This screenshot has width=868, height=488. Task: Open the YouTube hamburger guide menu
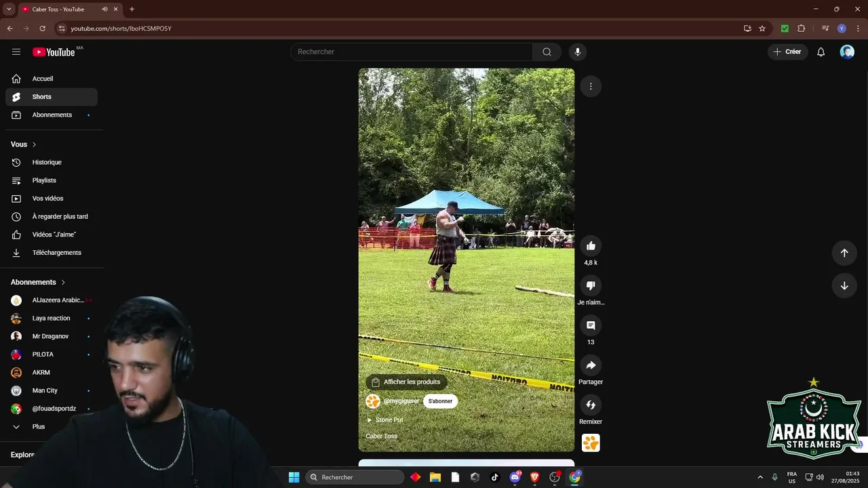16,52
